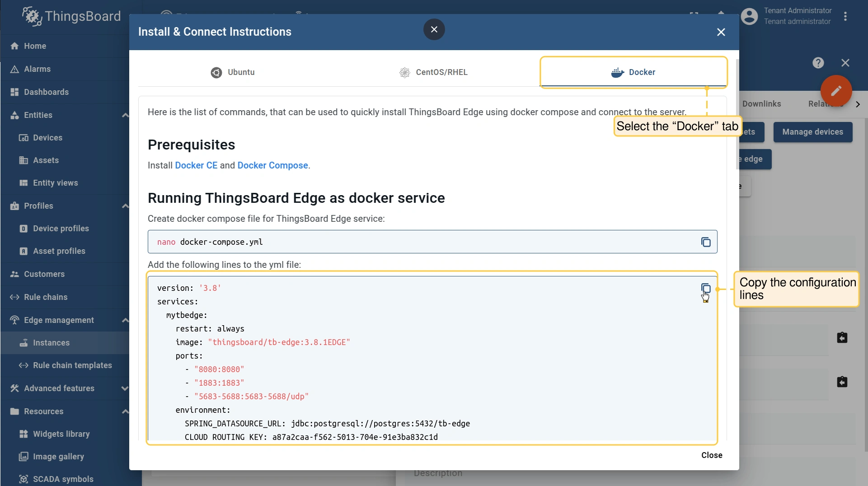Click the Manage devices button
Screen dimensions: 868x486
[812, 132]
